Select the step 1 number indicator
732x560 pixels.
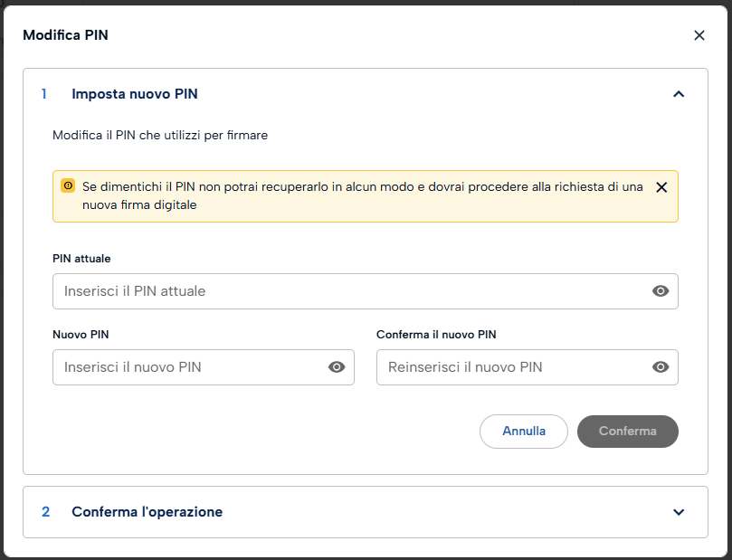[x=43, y=94]
